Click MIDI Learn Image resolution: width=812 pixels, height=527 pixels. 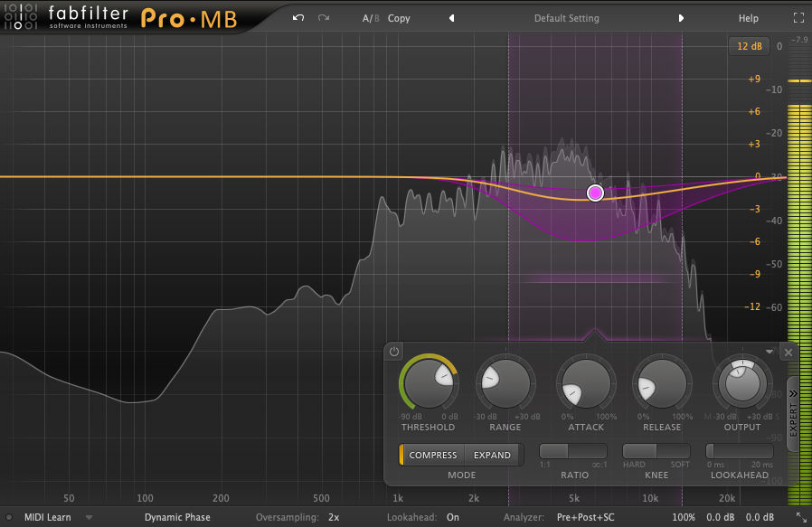pos(47,517)
